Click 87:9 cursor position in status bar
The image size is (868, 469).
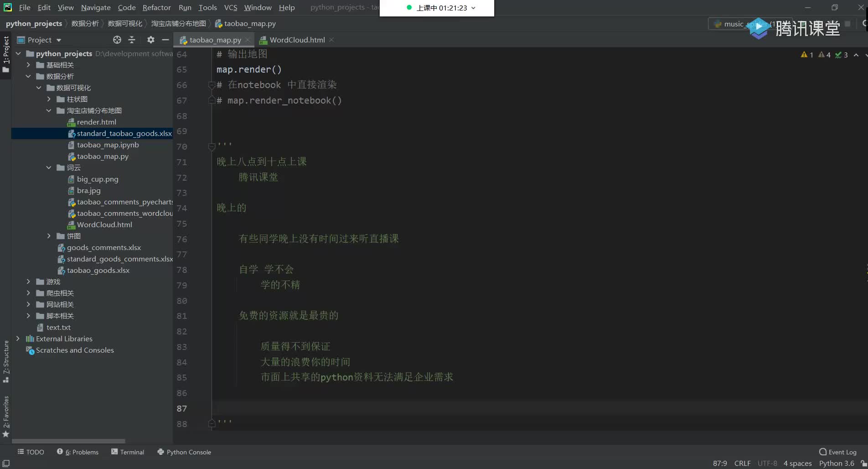[x=720, y=463]
